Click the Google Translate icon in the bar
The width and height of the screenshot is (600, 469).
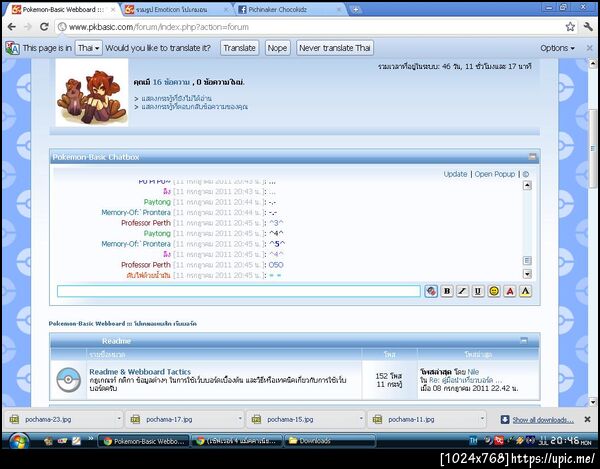point(13,48)
